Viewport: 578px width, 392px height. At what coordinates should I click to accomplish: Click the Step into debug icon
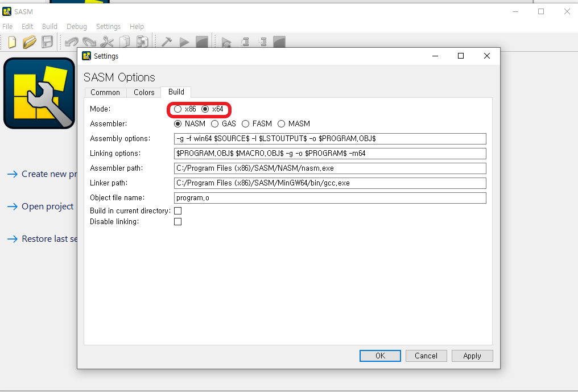point(262,42)
